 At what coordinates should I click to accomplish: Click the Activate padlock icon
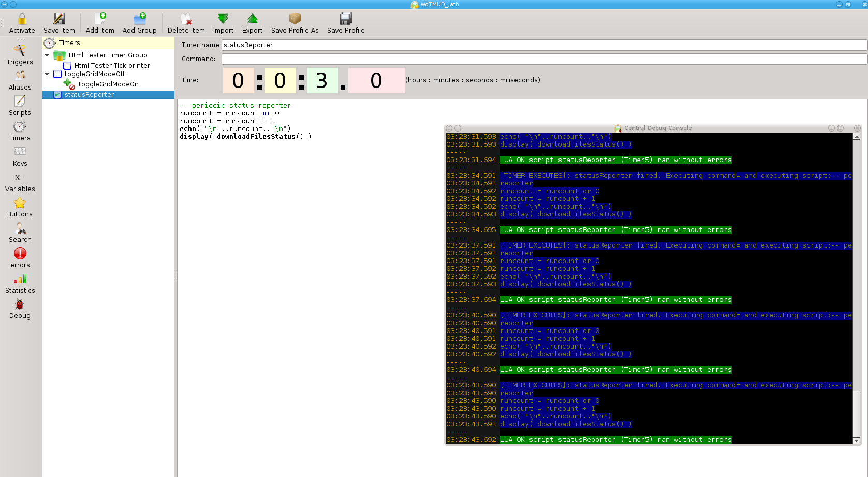click(x=22, y=19)
